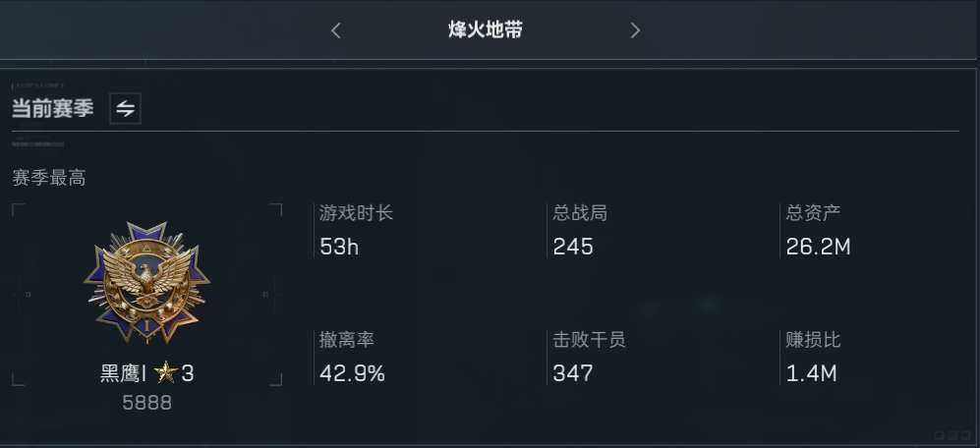The height and width of the screenshot is (448, 980).
Task: Click the 347 defeated operators value
Action: point(573,373)
